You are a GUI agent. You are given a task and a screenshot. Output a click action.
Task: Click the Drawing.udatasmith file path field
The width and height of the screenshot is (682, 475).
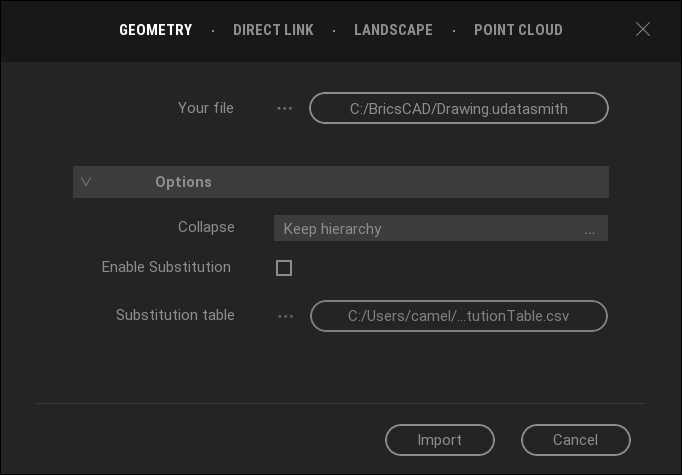tap(458, 108)
